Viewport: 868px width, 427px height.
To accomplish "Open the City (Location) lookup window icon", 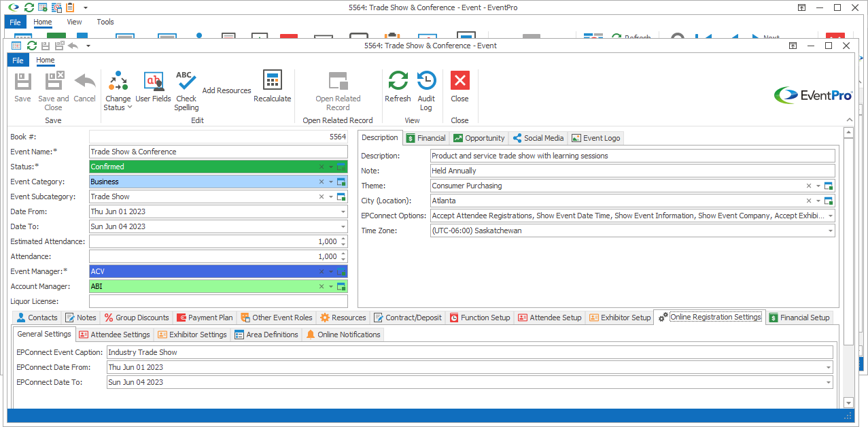I will pos(829,201).
